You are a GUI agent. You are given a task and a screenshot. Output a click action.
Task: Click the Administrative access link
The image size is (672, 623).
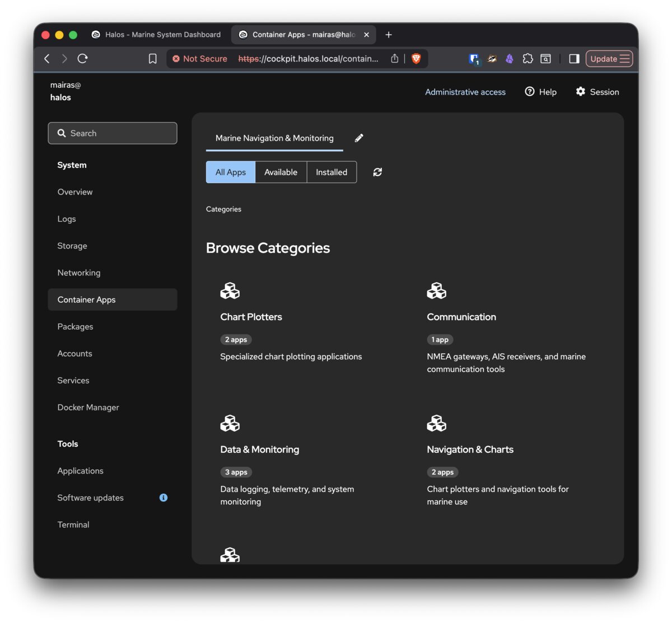(x=465, y=92)
